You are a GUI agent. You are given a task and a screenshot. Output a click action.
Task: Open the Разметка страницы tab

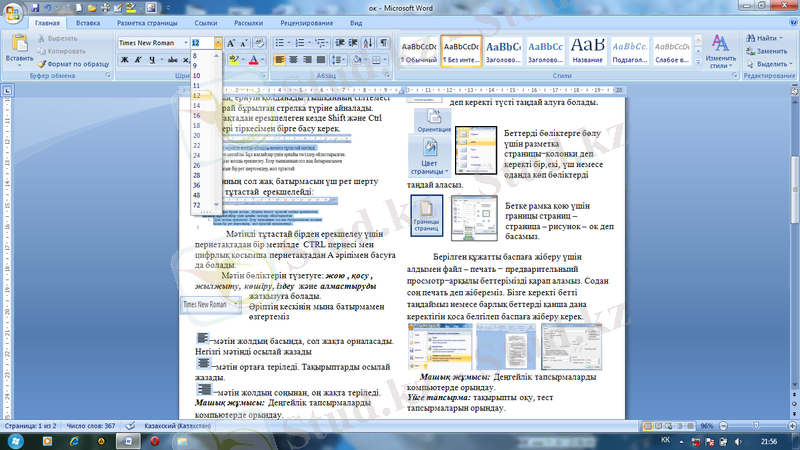click(x=146, y=21)
